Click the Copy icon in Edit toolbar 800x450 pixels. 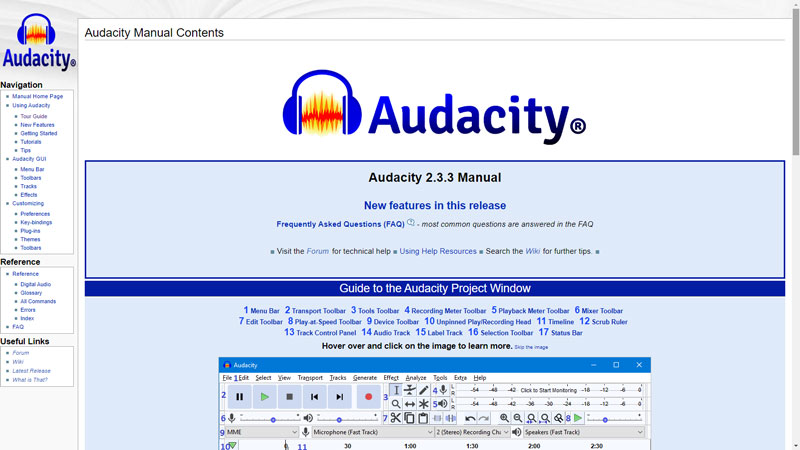409,418
